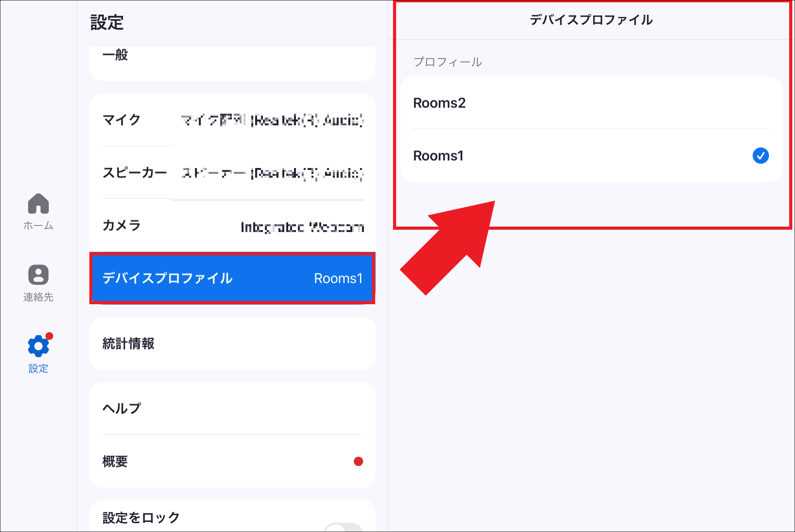Open the 一般 general settings
This screenshot has width=795, height=532.
[115, 55]
